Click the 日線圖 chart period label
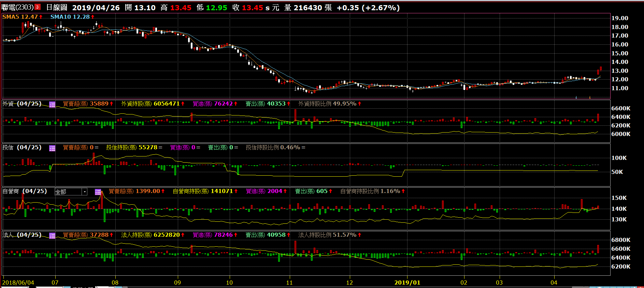Image resolution: width=644 pixels, height=288 pixels. [x=57, y=8]
